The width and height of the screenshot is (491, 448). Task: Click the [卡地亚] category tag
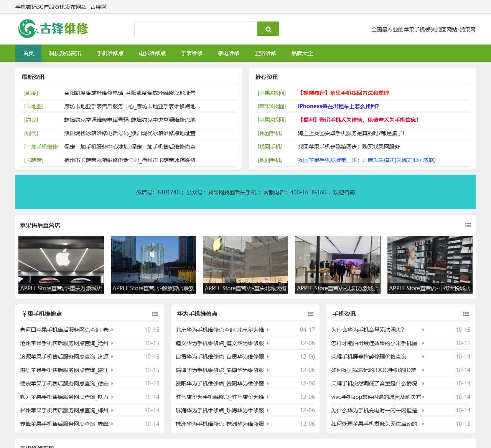pyautogui.click(x=34, y=106)
